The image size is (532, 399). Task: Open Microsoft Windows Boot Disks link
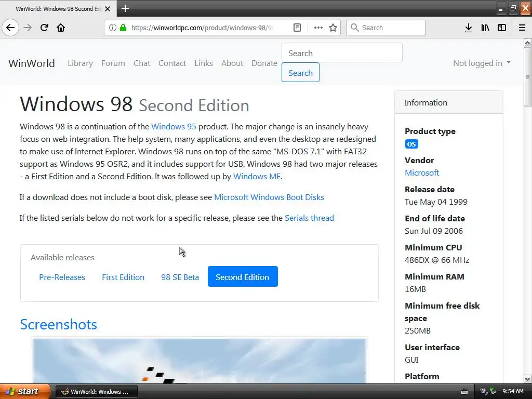point(269,197)
